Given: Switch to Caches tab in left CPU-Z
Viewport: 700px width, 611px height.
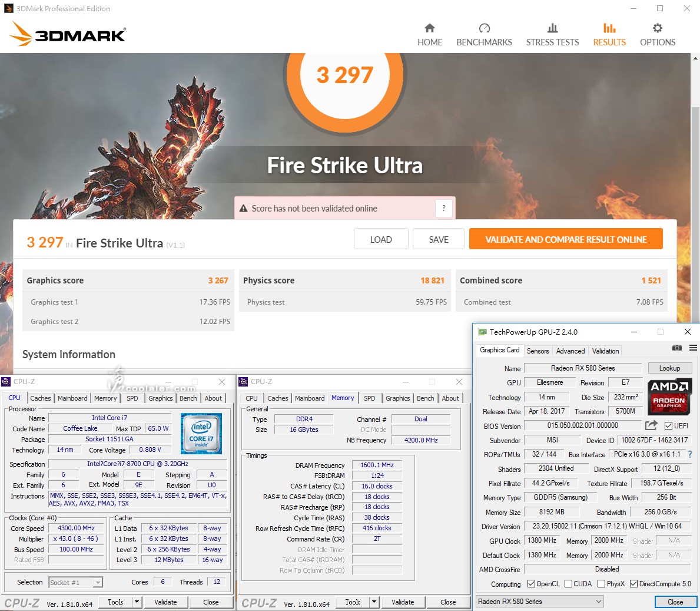Looking at the screenshot, I should click(x=41, y=398).
